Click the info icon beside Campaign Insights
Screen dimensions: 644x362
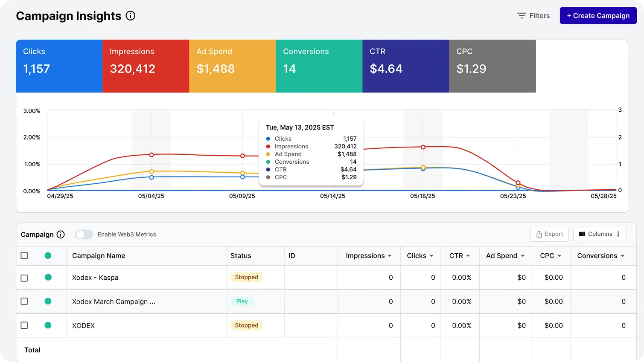click(x=131, y=16)
